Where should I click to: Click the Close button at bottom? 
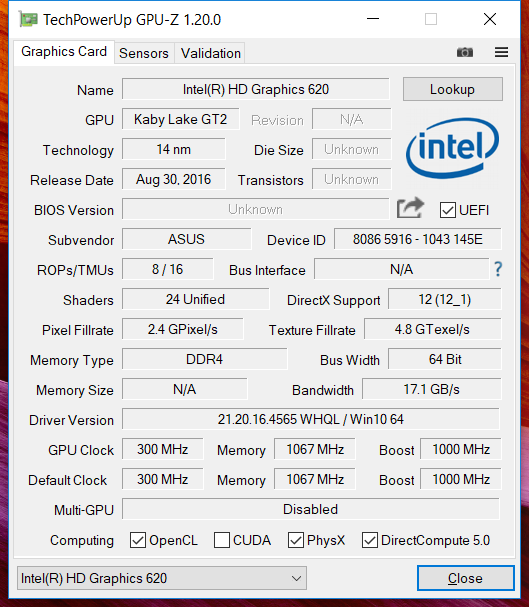pos(466,578)
